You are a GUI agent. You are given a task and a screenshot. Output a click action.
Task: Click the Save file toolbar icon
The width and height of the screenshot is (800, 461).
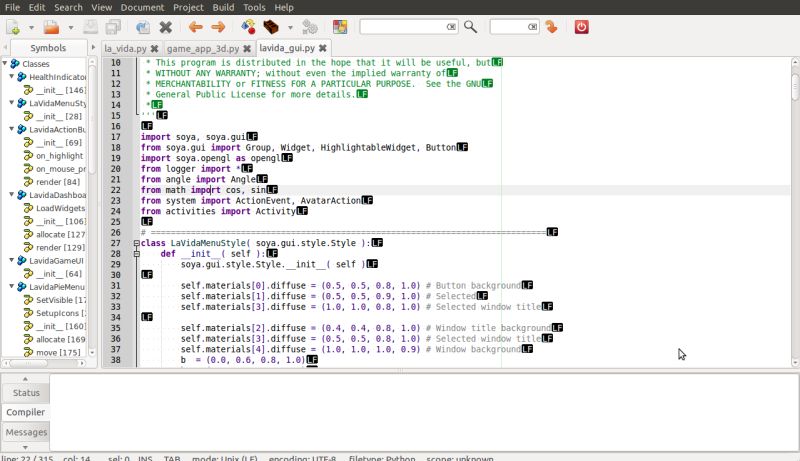[x=90, y=27]
